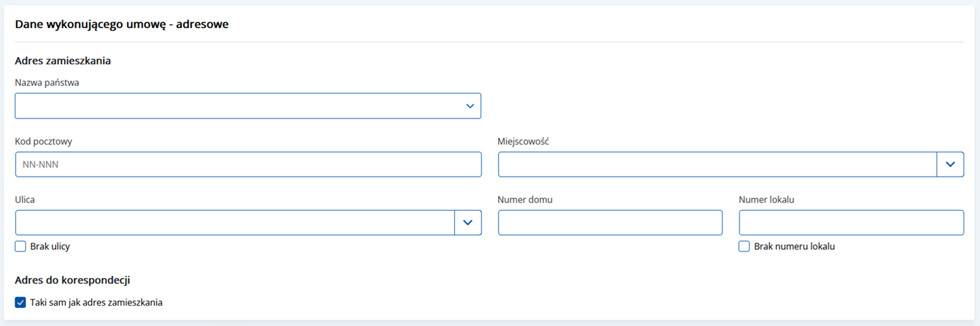Click the "Kod pocztowy" field label
Screen dimensions: 980x326
(x=43, y=141)
